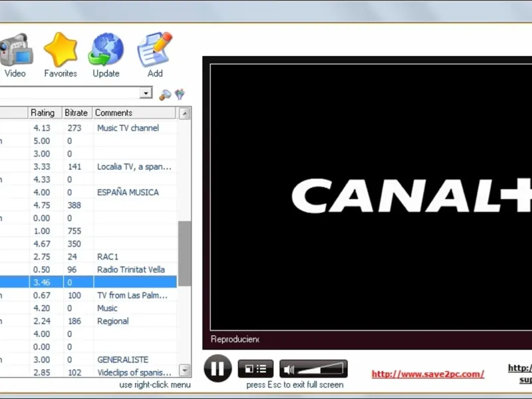The image size is (532, 399).
Task: Click the rating 4.20 Music row
Action: coord(88,308)
